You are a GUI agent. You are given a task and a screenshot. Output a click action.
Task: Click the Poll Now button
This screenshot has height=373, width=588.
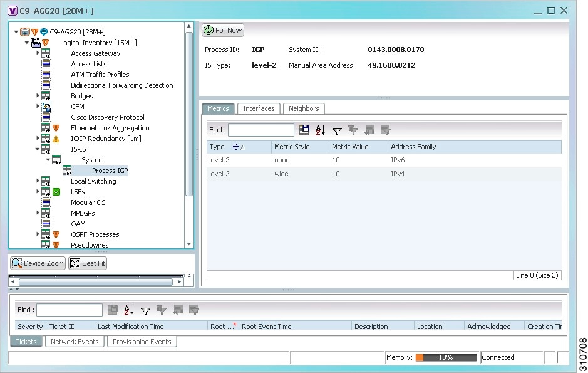click(223, 30)
